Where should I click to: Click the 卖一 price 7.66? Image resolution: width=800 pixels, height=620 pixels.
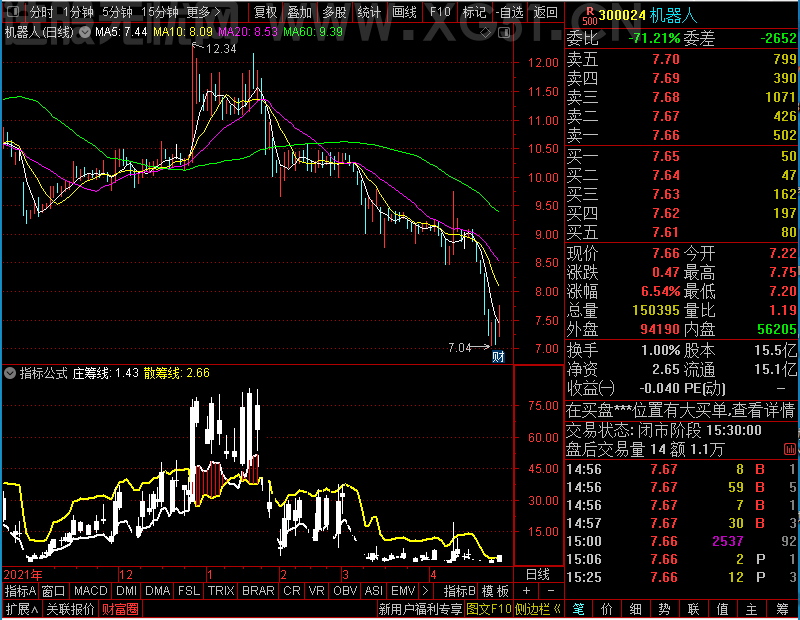click(x=666, y=135)
